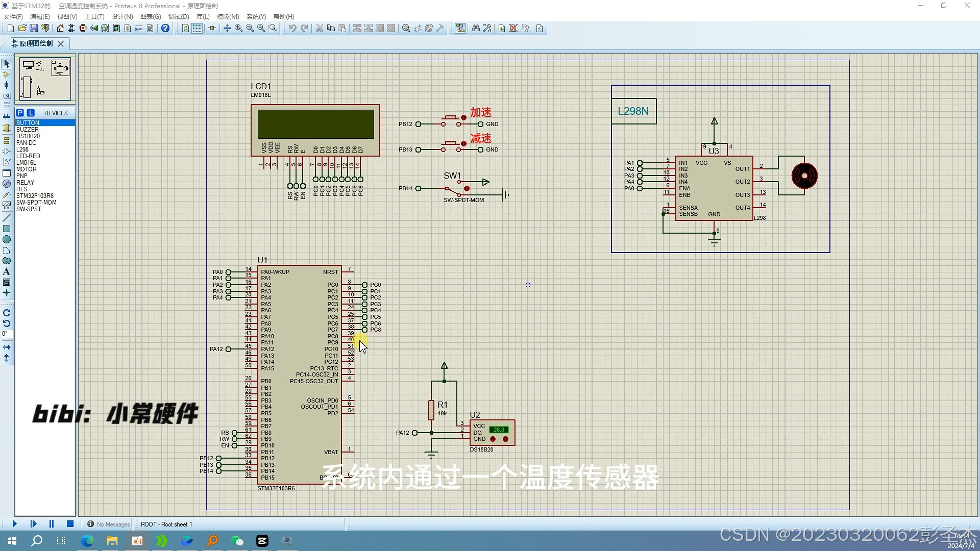Select BUZZER in the devices list

pos(45,130)
